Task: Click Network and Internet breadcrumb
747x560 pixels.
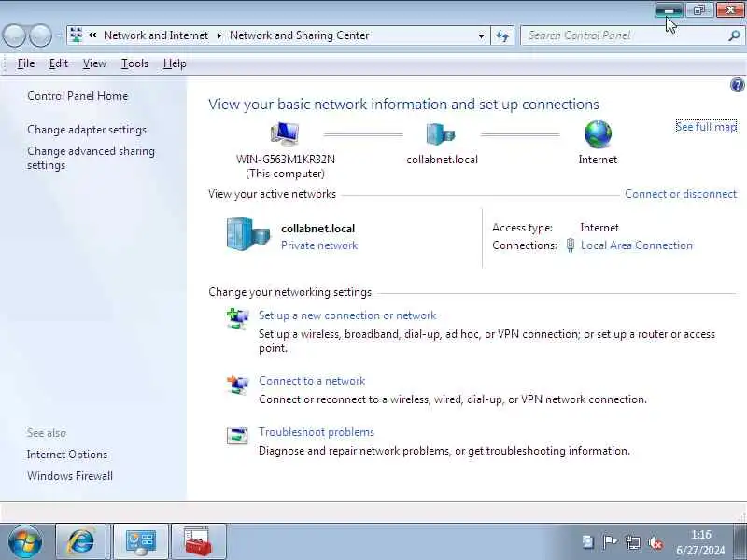Action: tap(156, 35)
